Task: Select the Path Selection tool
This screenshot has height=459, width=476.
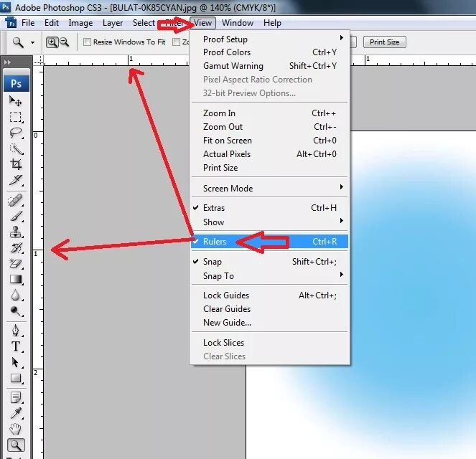Action: tap(16, 363)
